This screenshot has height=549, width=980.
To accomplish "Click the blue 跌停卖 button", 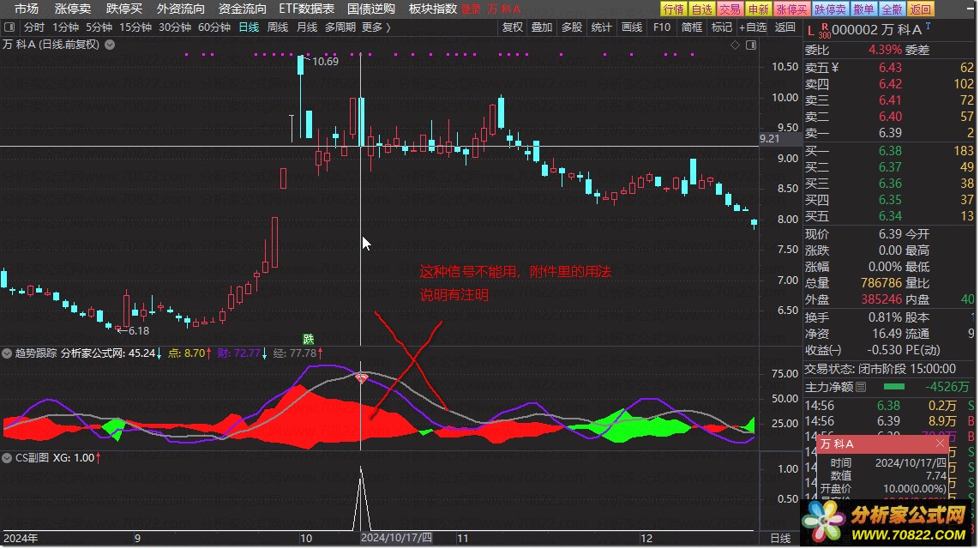I will click(830, 9).
